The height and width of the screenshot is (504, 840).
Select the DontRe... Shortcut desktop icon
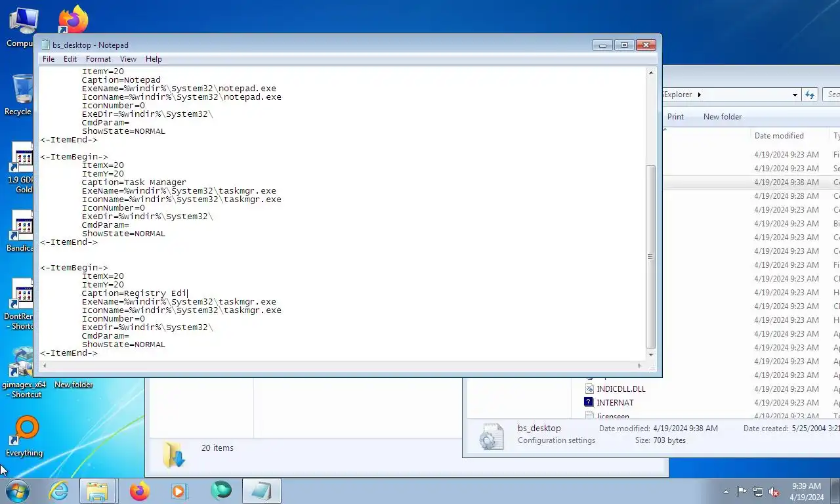[x=22, y=304]
